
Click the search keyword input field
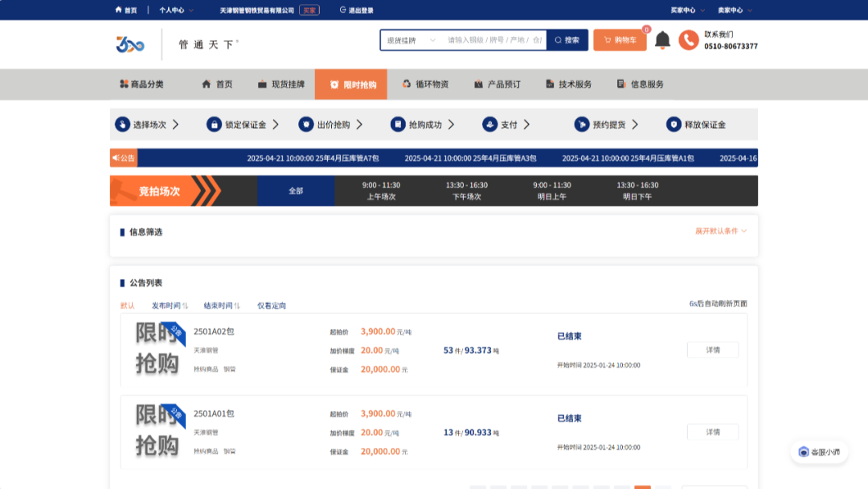click(x=493, y=40)
